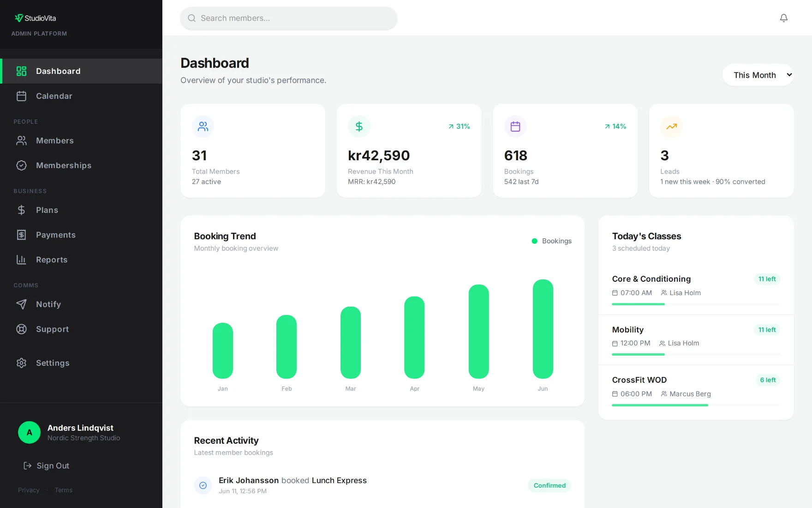Open Memberships in sidebar
Viewport: 812px width, 508px height.
coord(81,165)
